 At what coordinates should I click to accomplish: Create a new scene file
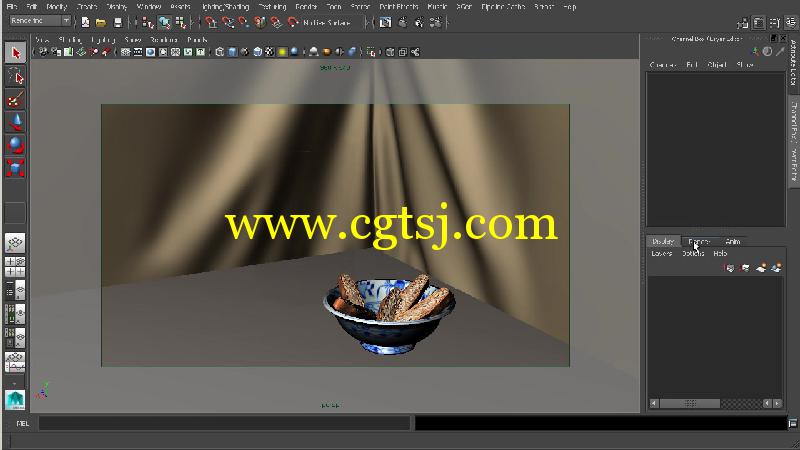tap(85, 22)
